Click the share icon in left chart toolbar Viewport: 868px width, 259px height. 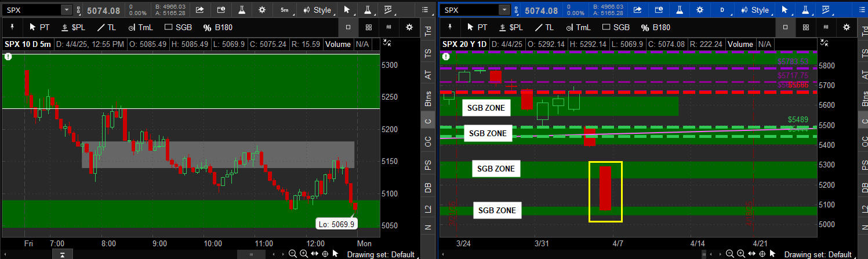pyautogui.click(x=200, y=10)
